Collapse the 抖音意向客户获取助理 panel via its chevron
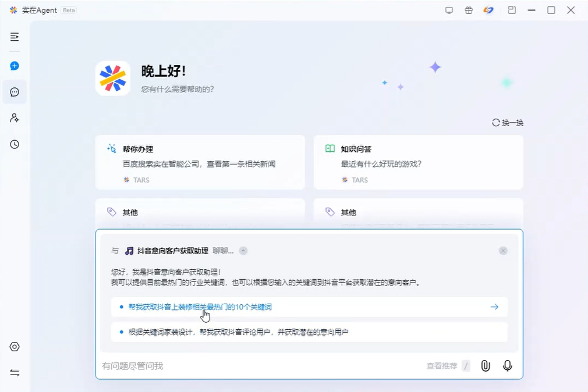Screen dimensions: 588x392 [x=243, y=251]
